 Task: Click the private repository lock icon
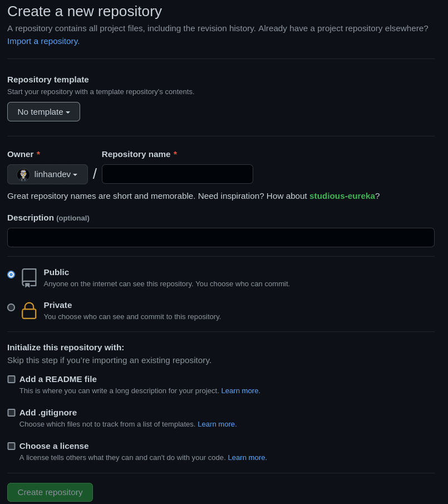[x=29, y=311]
